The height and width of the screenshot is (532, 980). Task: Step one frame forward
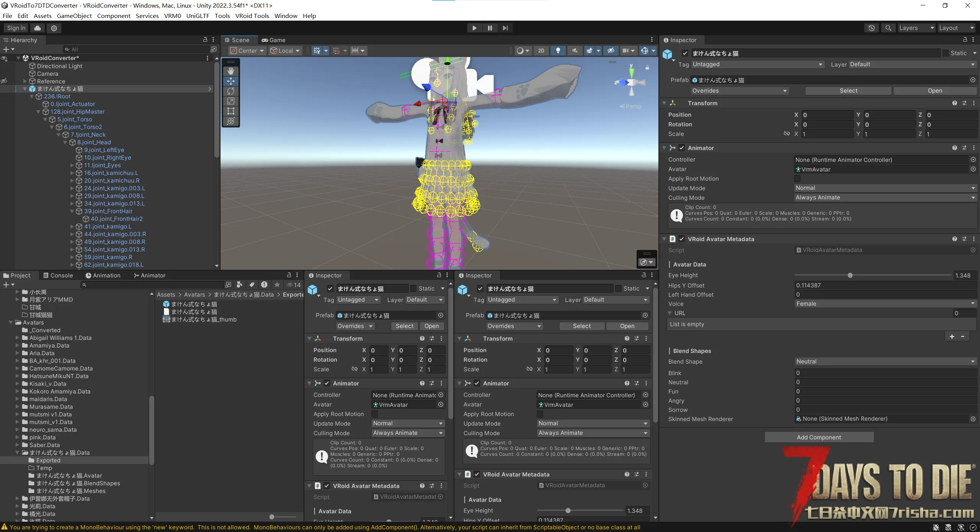(505, 28)
